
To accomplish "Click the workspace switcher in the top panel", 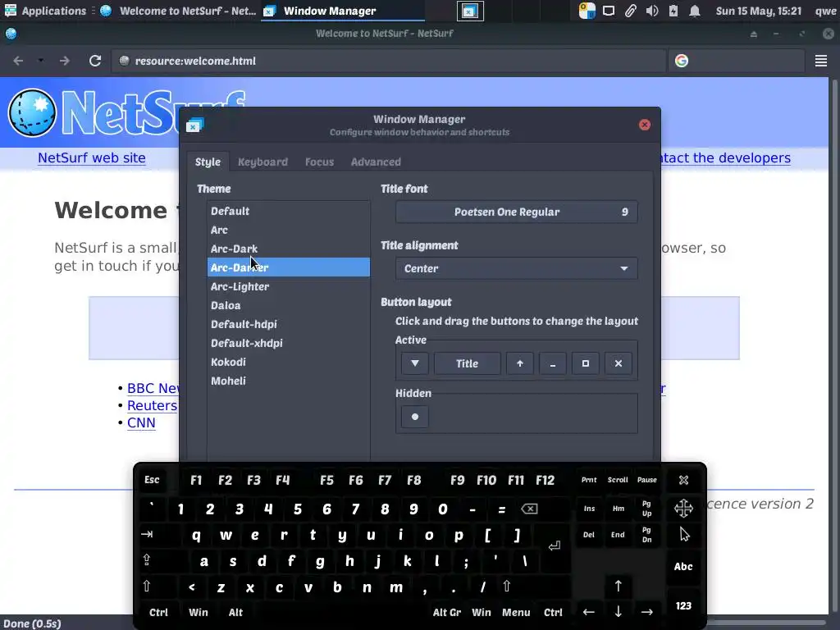I will (x=470, y=11).
